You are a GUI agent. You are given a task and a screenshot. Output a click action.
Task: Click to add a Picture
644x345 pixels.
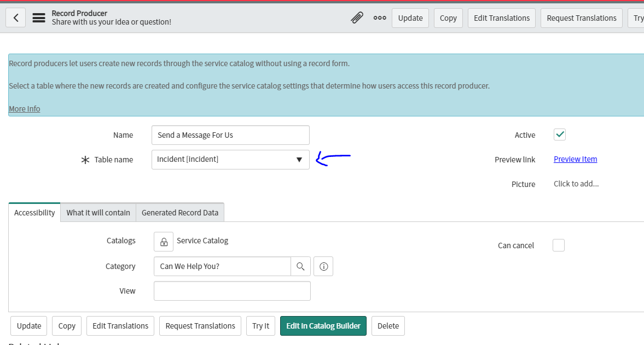pyautogui.click(x=576, y=184)
